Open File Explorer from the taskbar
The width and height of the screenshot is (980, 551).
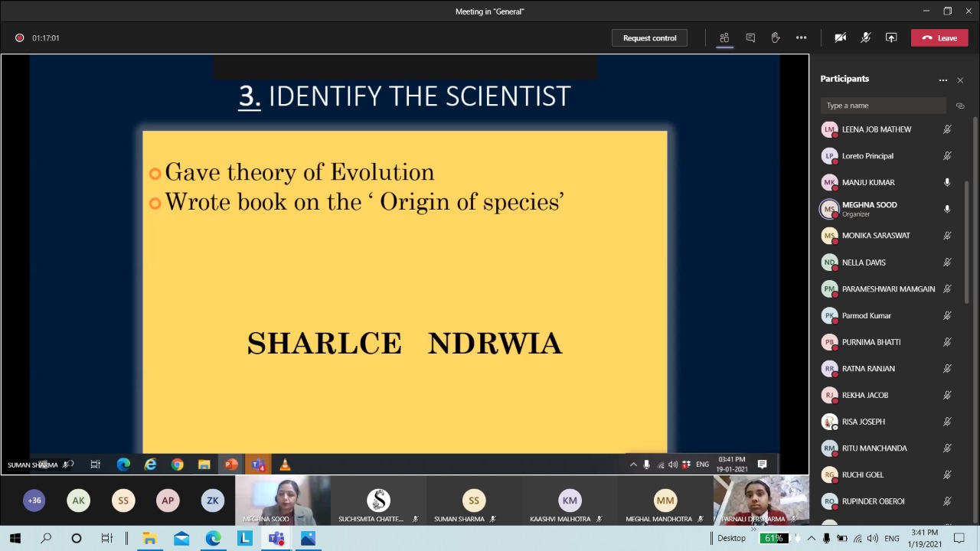(x=149, y=538)
